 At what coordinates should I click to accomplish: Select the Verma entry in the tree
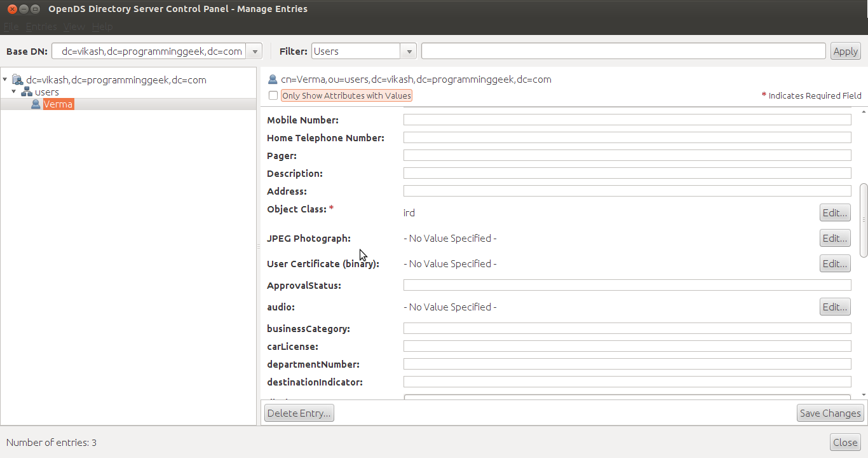pos(58,104)
